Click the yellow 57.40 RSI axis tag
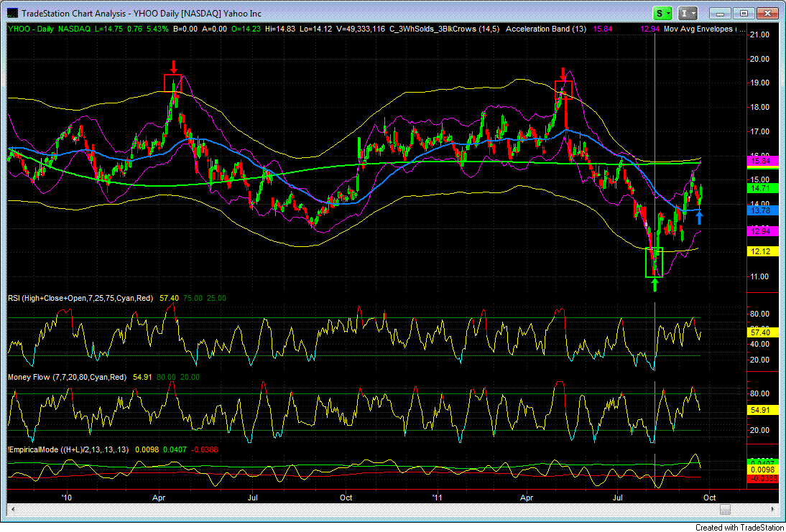786x532 pixels. click(762, 332)
